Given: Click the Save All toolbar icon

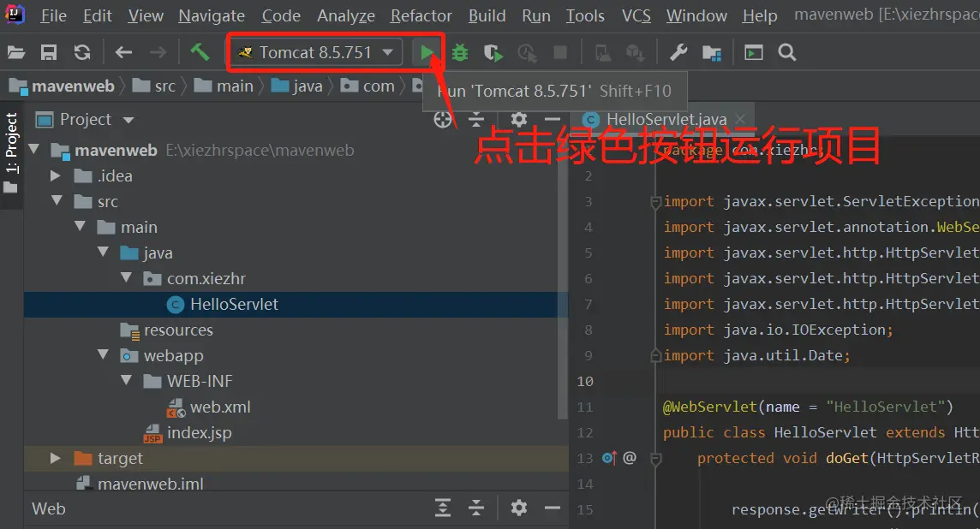Looking at the screenshot, I should point(49,52).
